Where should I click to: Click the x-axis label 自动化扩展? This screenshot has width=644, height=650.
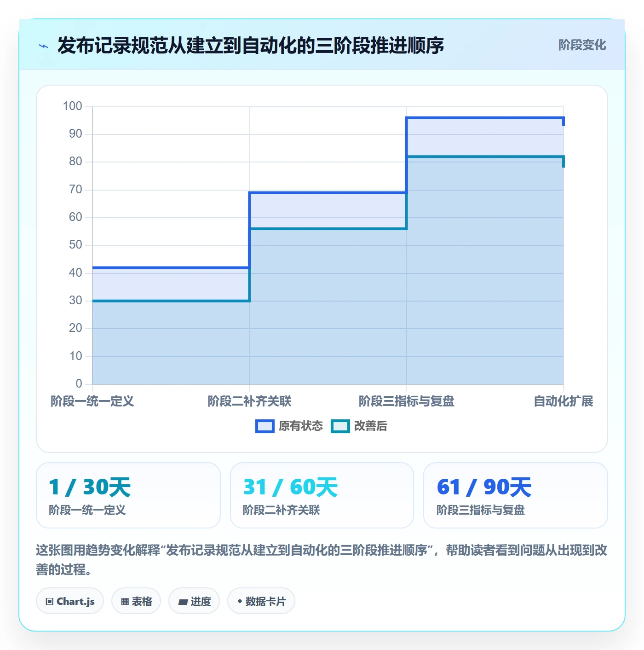click(x=563, y=401)
